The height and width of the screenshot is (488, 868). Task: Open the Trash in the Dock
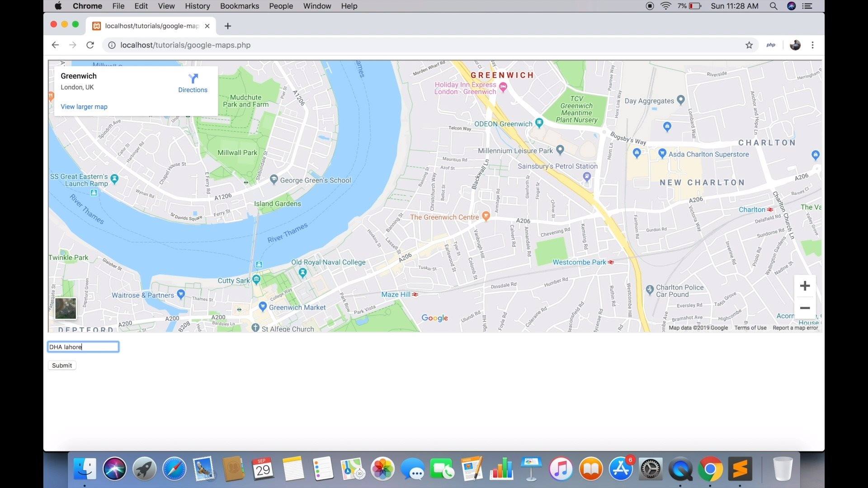click(783, 469)
